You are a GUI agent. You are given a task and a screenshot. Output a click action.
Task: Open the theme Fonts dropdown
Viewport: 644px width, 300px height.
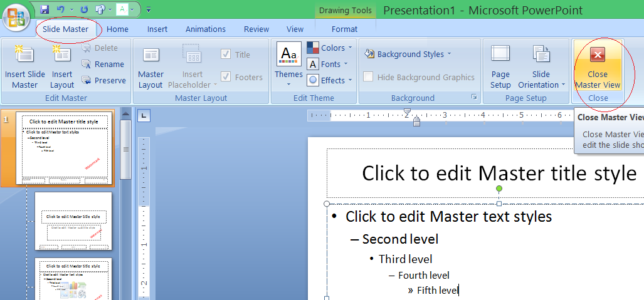click(x=327, y=64)
